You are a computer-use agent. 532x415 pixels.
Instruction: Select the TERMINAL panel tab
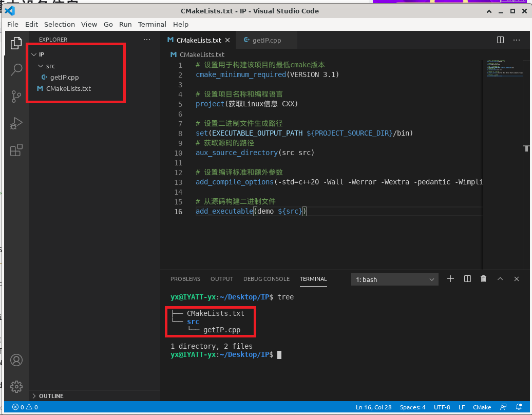313,279
